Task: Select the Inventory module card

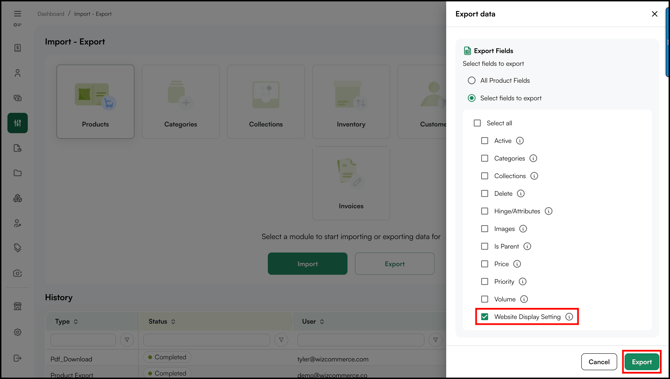Action: click(x=351, y=102)
